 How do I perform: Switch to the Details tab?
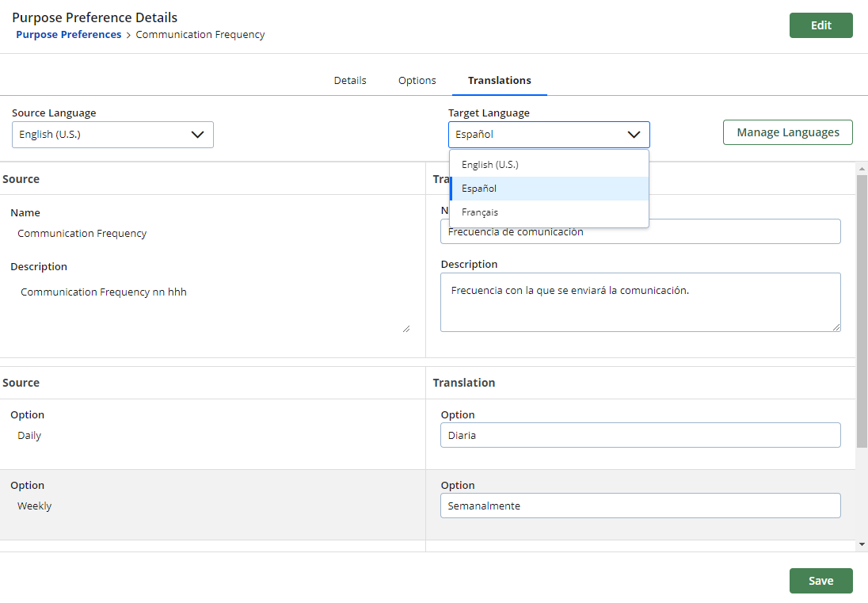tap(349, 80)
